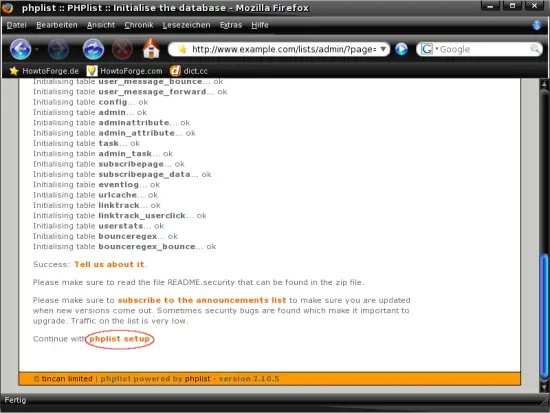Image resolution: width=550 pixels, height=413 pixels.
Task: Click the Back navigation arrow
Action: [x=20, y=49]
